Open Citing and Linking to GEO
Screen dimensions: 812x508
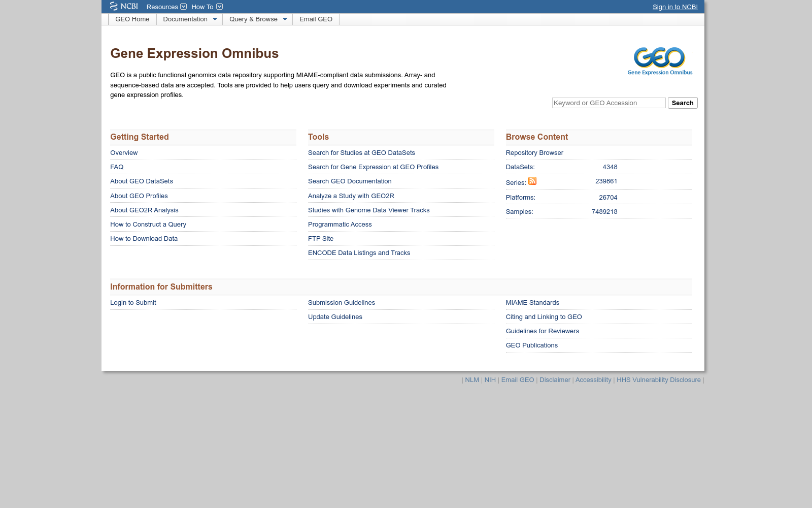coord(544,317)
